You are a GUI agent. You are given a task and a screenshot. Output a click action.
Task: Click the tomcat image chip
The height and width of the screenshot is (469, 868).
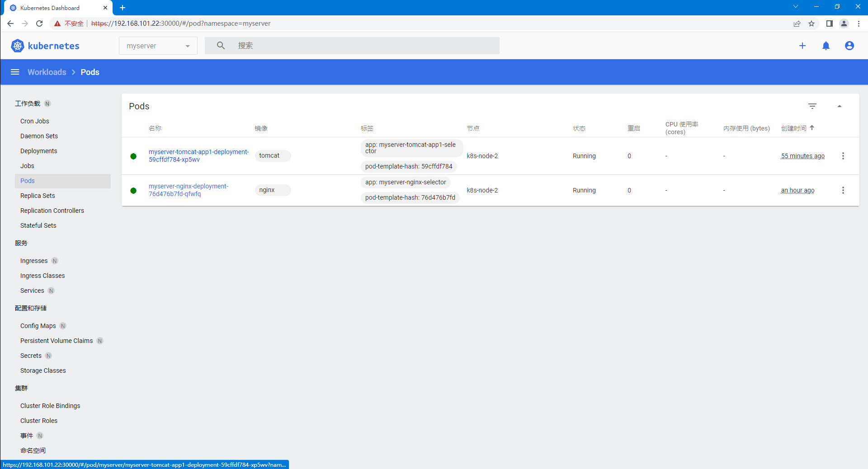[x=273, y=156]
